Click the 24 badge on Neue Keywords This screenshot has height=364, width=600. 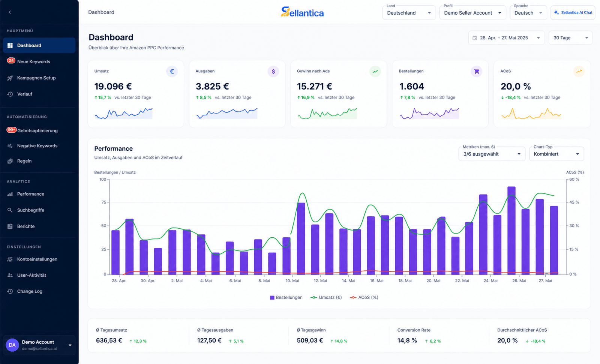(x=11, y=60)
